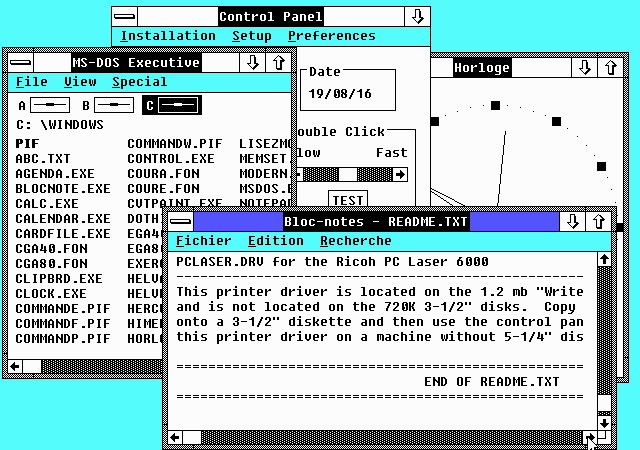Viewport: 640px width, 450px height.
Task: Click Bloc-notes vertical scrollbar up arrow
Action: tap(604, 259)
